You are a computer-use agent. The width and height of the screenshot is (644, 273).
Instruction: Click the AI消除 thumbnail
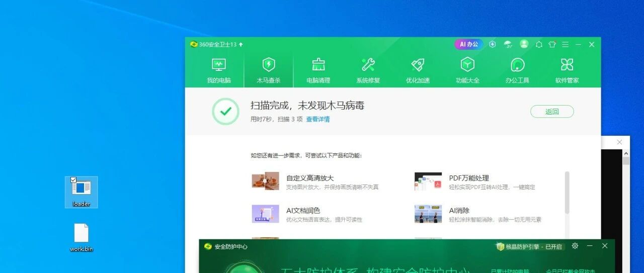click(428, 214)
